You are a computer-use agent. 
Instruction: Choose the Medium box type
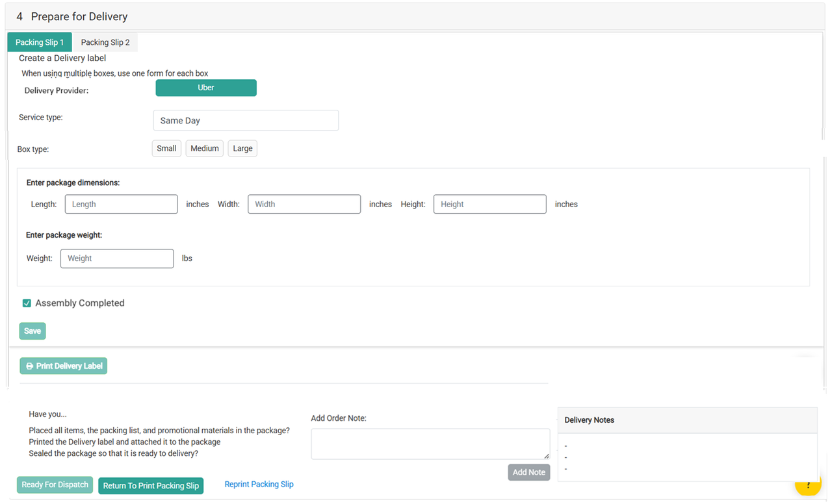click(x=205, y=149)
